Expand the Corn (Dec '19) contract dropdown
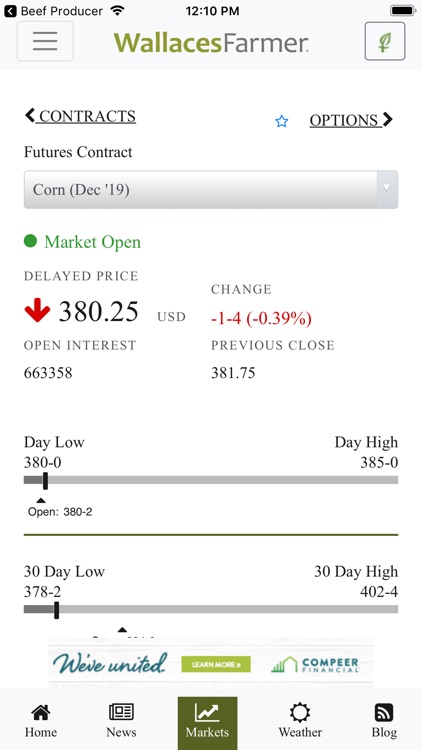This screenshot has width=422, height=750. 211,190
